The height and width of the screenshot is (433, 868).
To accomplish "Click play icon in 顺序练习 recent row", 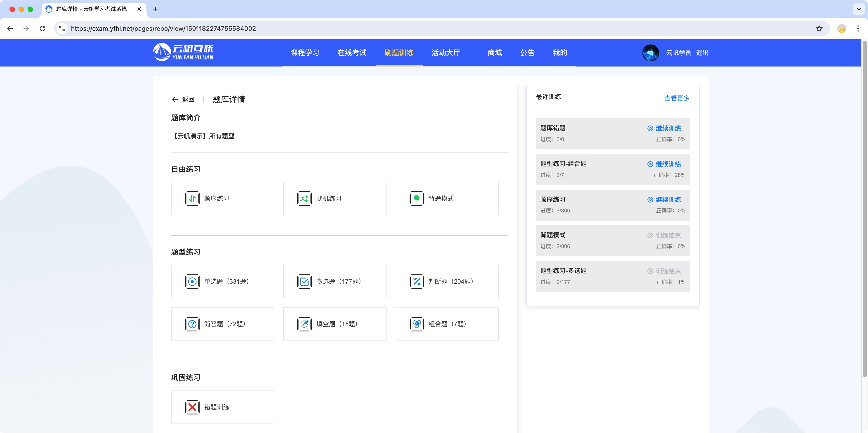I will 650,200.
